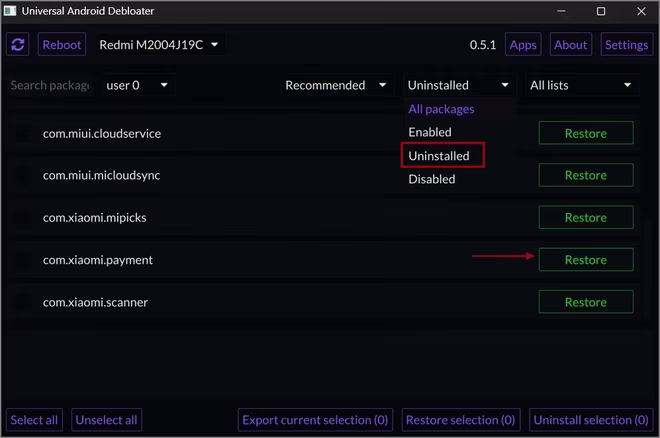Expand the user 0 dropdown
Image resolution: width=660 pixels, height=438 pixels.
(x=137, y=85)
